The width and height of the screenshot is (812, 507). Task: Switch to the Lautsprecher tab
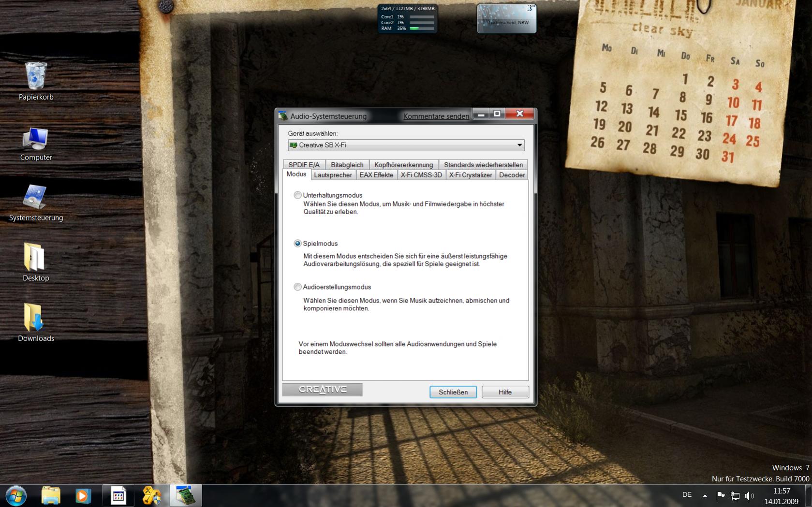click(333, 175)
